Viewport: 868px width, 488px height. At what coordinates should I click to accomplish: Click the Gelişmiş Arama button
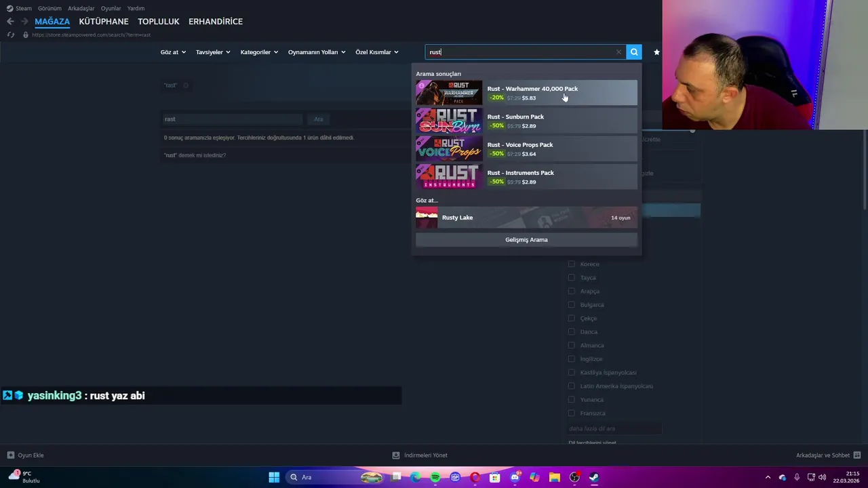[526, 240]
